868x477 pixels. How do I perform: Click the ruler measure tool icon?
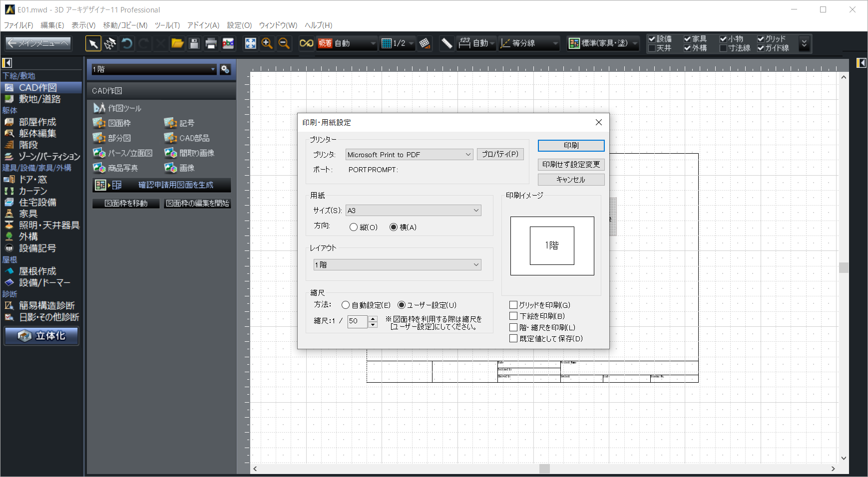pyautogui.click(x=446, y=44)
